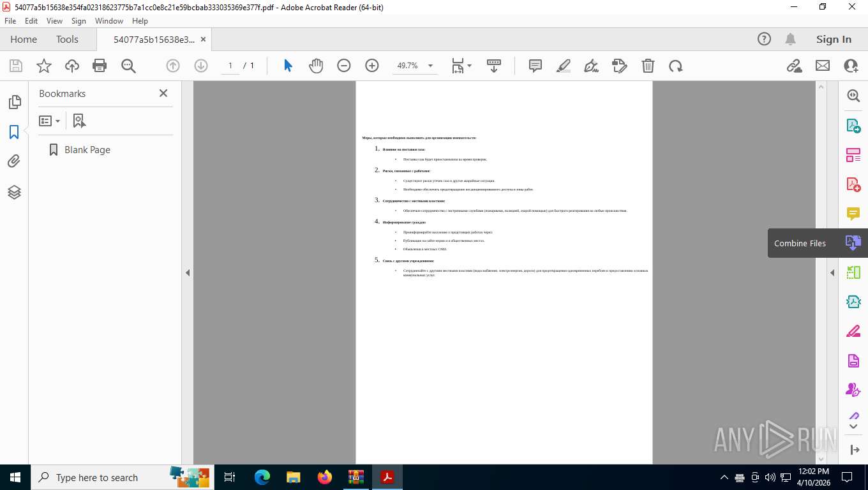Add a sticky note comment

pyautogui.click(x=535, y=66)
